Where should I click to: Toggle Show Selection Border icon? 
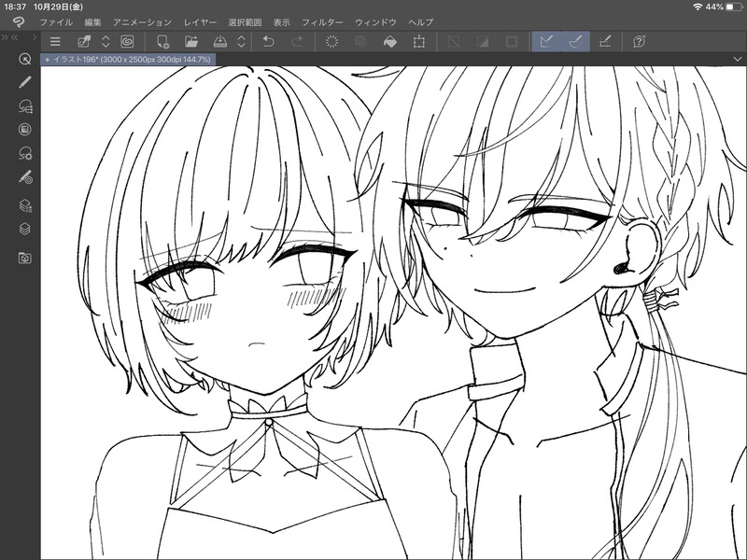[x=512, y=42]
